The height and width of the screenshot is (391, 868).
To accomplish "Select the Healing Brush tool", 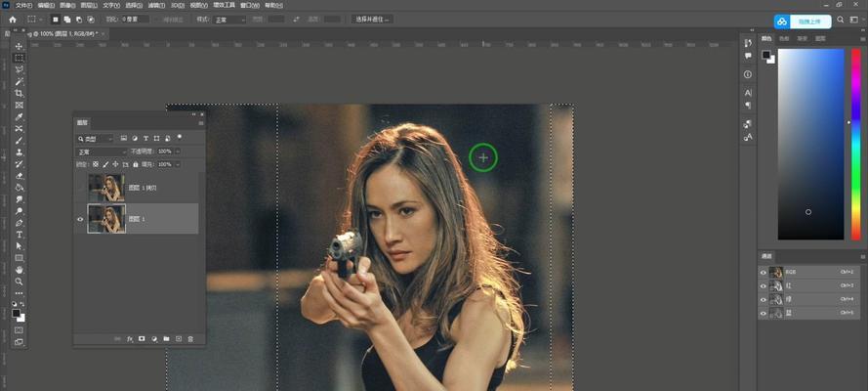I will pos(19,128).
